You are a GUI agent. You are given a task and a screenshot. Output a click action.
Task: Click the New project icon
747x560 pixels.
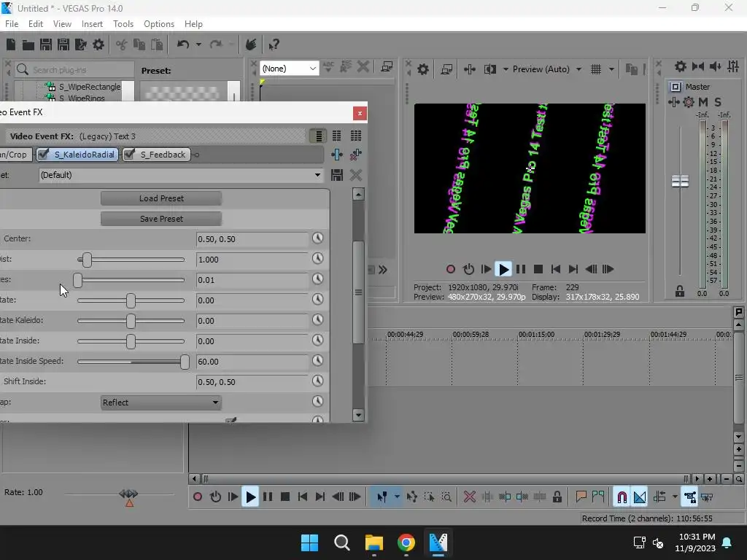point(11,44)
